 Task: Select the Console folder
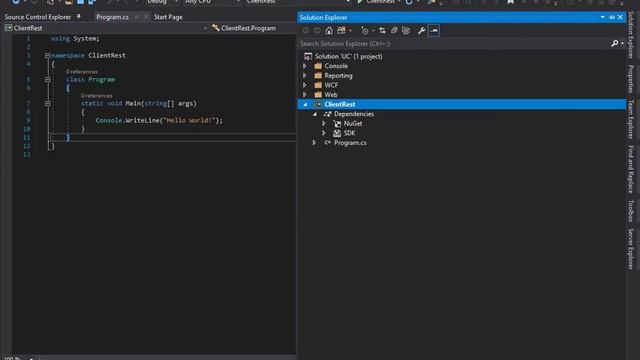(336, 66)
